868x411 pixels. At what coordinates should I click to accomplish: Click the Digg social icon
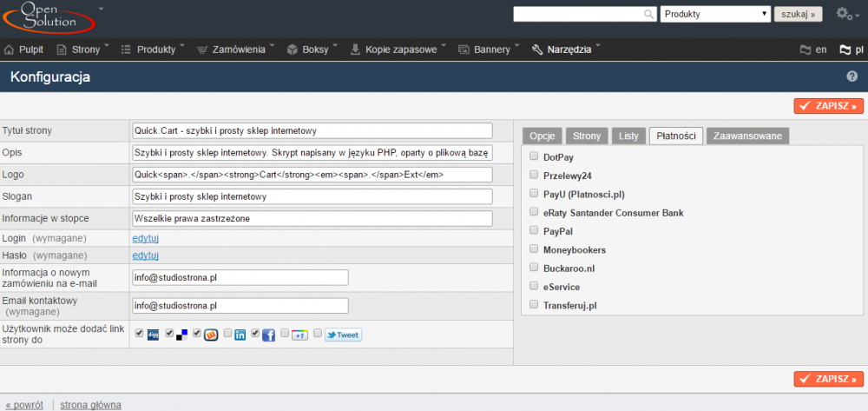(154, 335)
